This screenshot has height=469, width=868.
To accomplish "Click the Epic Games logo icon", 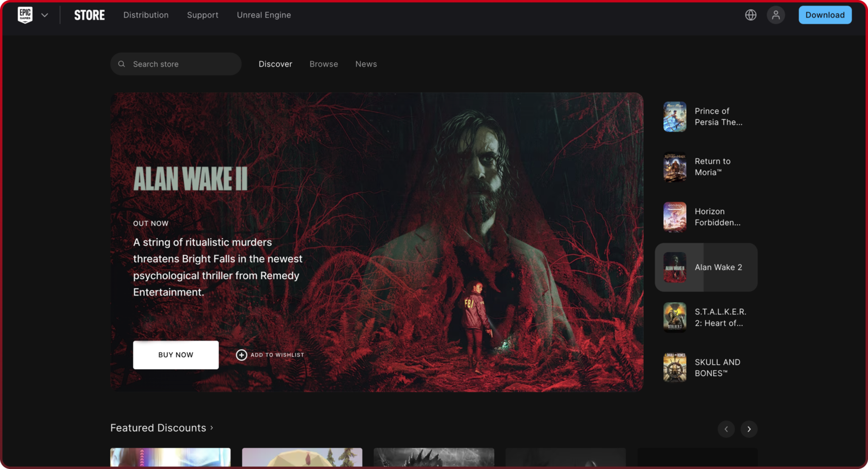I will (x=25, y=15).
